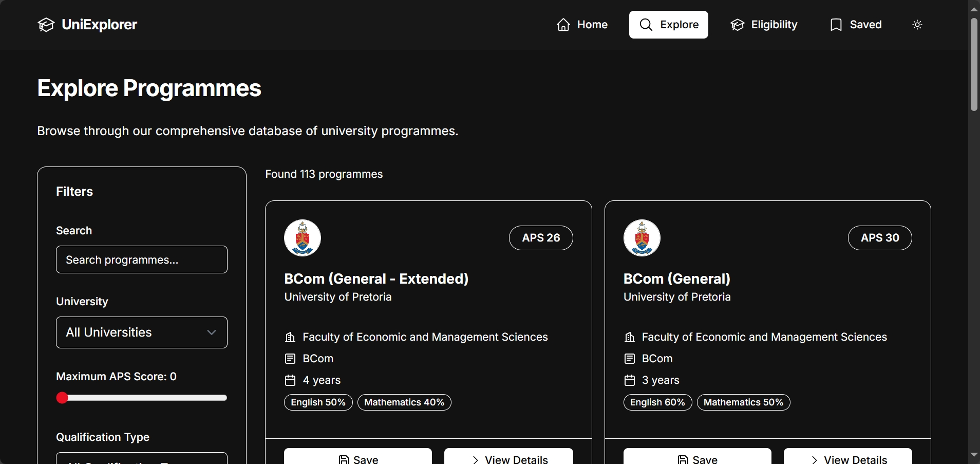Open the Saved programmes page
Viewport: 980px width, 464px height.
click(856, 25)
